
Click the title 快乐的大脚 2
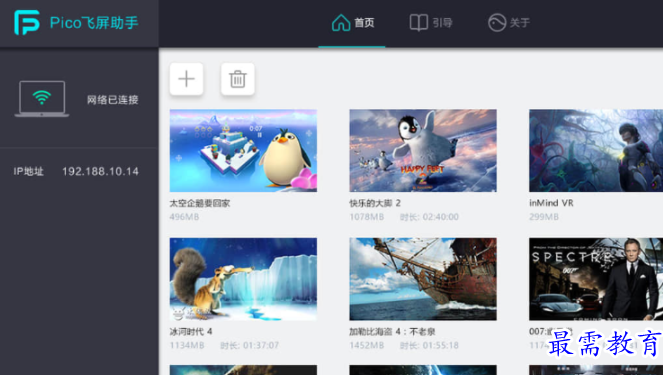click(x=375, y=203)
